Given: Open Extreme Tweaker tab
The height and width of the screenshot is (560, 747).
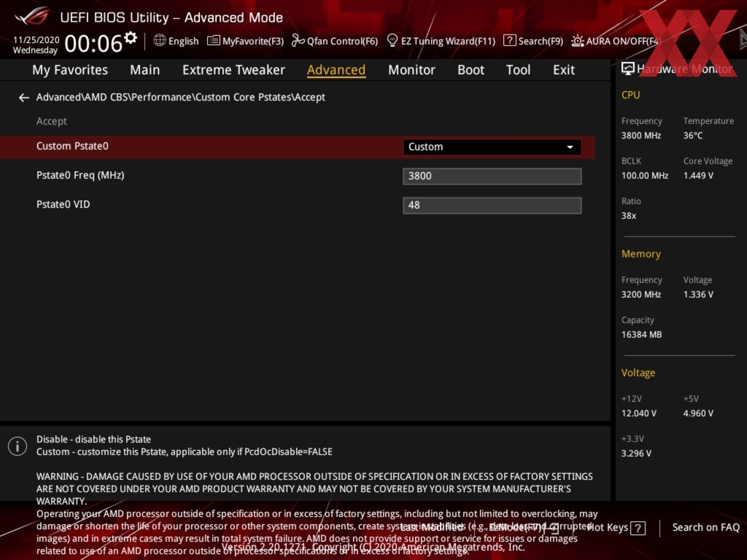Looking at the screenshot, I should coord(233,70).
